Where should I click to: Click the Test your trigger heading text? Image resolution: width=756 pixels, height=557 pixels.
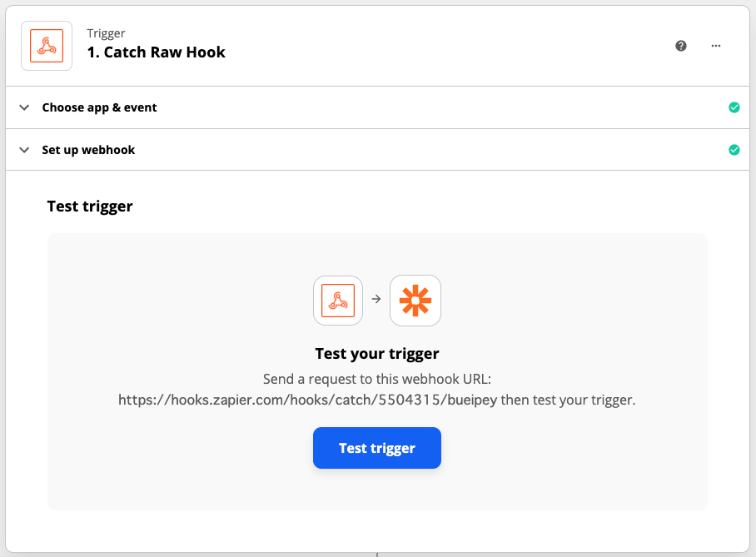pyautogui.click(x=377, y=354)
